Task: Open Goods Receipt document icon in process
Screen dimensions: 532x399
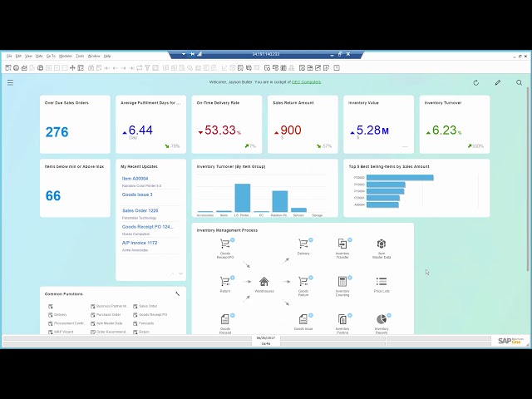Action: 225,319
